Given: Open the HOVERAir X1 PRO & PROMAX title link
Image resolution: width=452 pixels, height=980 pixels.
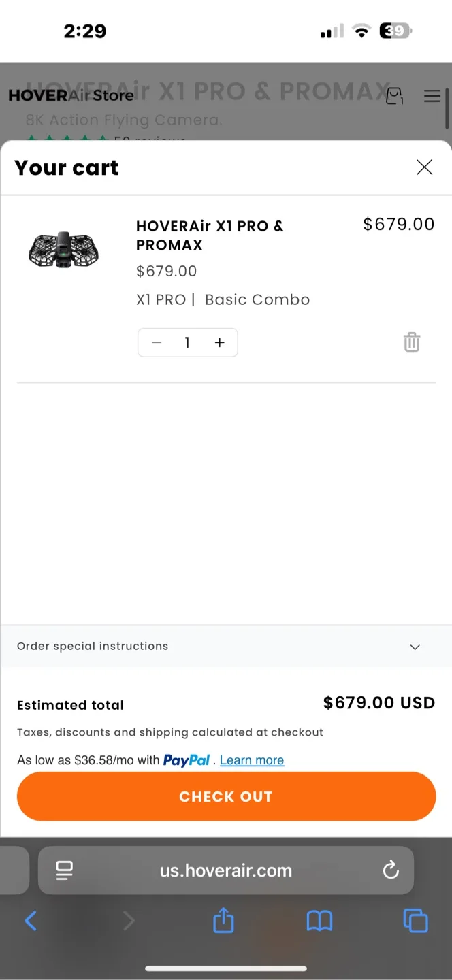Looking at the screenshot, I should (209, 235).
